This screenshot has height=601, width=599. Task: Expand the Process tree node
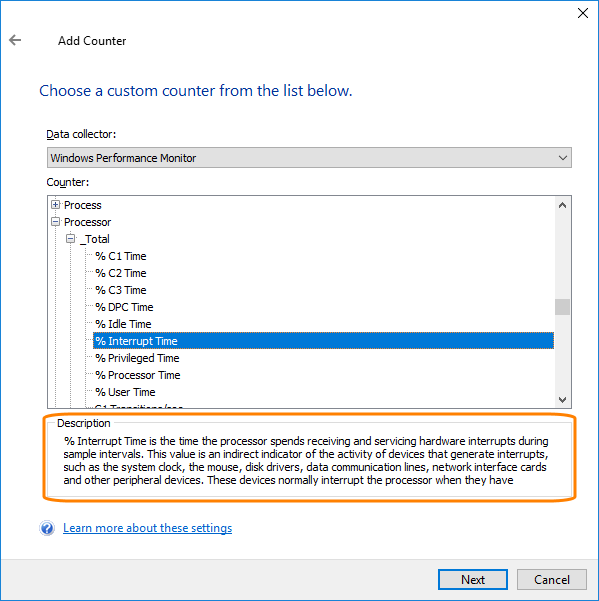56,205
